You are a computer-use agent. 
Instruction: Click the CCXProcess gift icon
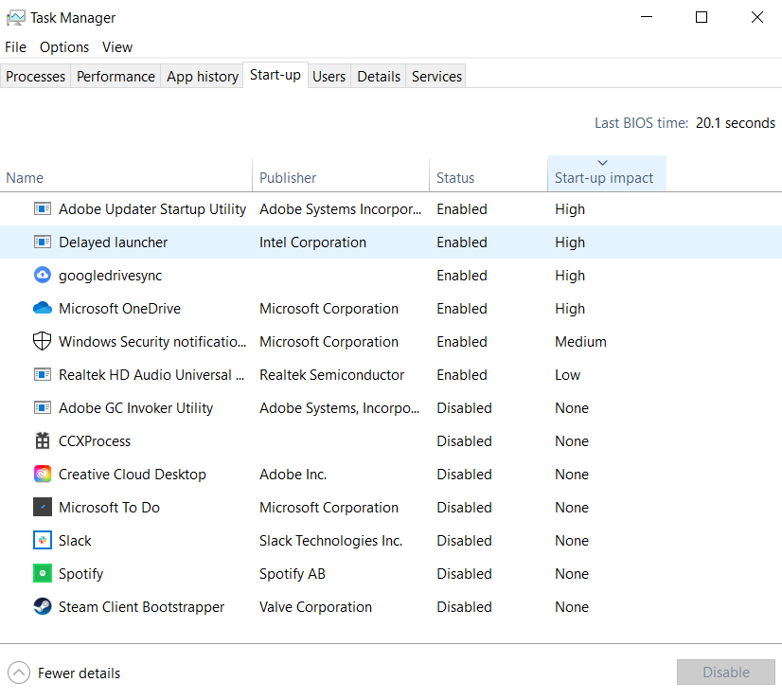(x=42, y=441)
